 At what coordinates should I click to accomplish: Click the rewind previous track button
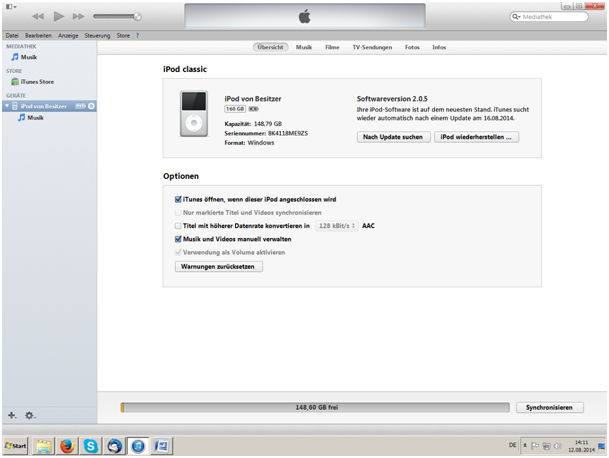(x=38, y=16)
